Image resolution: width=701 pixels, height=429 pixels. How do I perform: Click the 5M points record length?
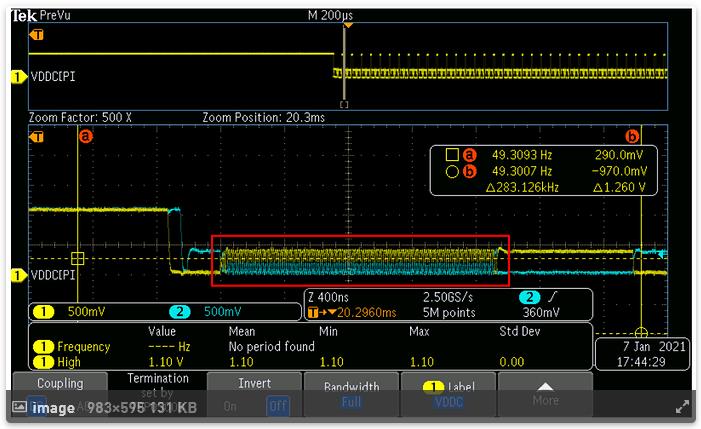click(449, 312)
